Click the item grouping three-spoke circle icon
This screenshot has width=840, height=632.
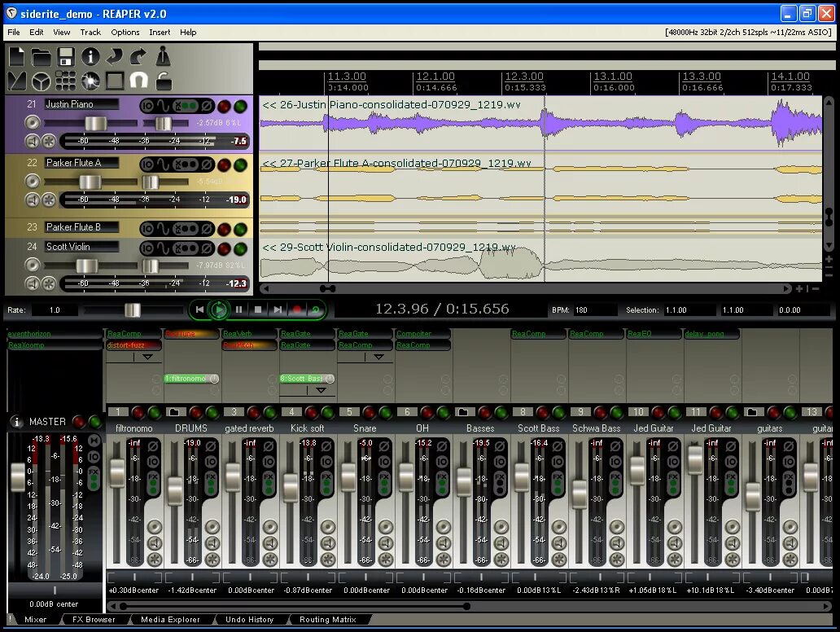(x=42, y=81)
